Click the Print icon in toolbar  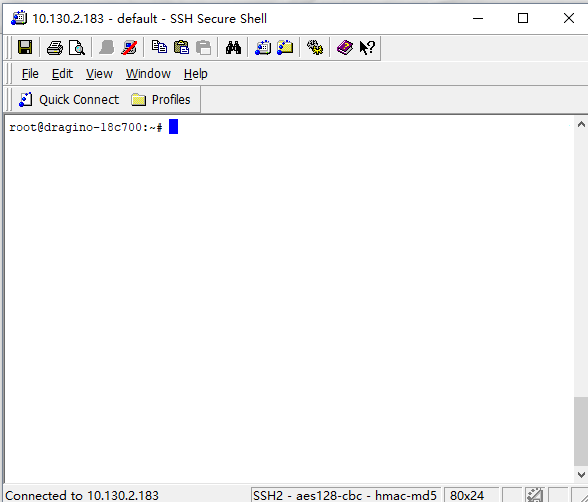pos(55,48)
